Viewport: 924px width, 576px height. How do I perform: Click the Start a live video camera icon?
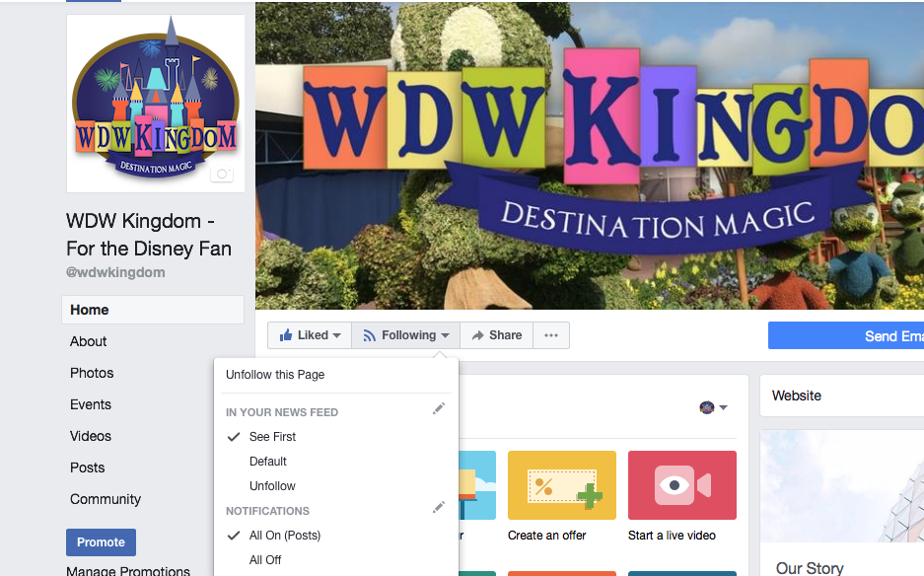point(682,485)
